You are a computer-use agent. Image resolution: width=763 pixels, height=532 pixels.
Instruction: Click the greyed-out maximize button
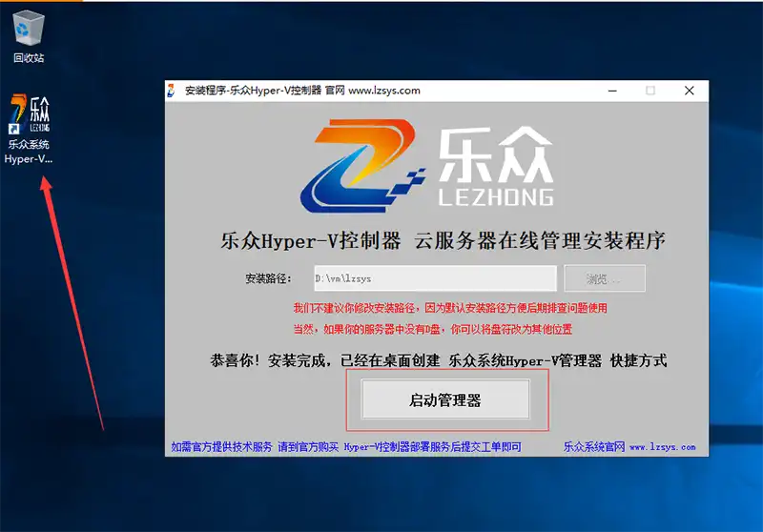pyautogui.click(x=650, y=91)
